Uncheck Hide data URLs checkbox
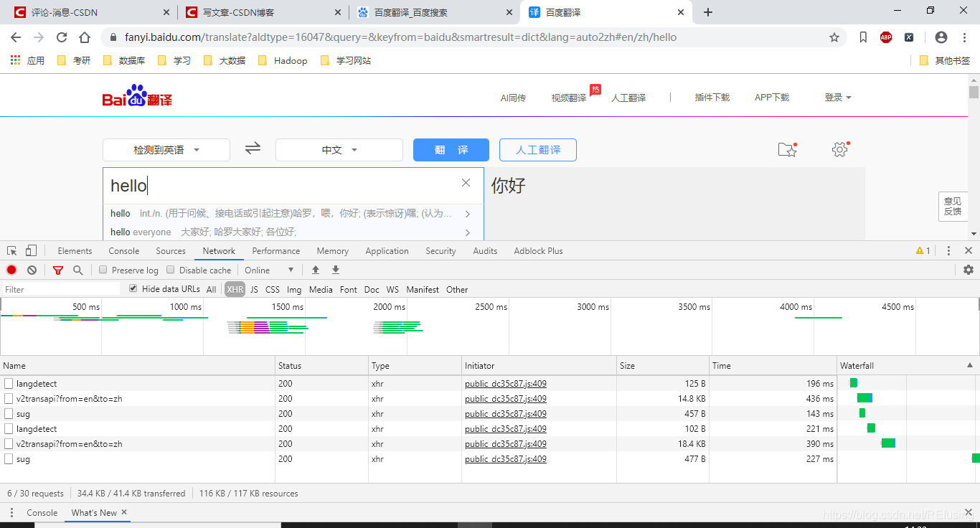Viewport: 980px width, 528px height. point(133,288)
